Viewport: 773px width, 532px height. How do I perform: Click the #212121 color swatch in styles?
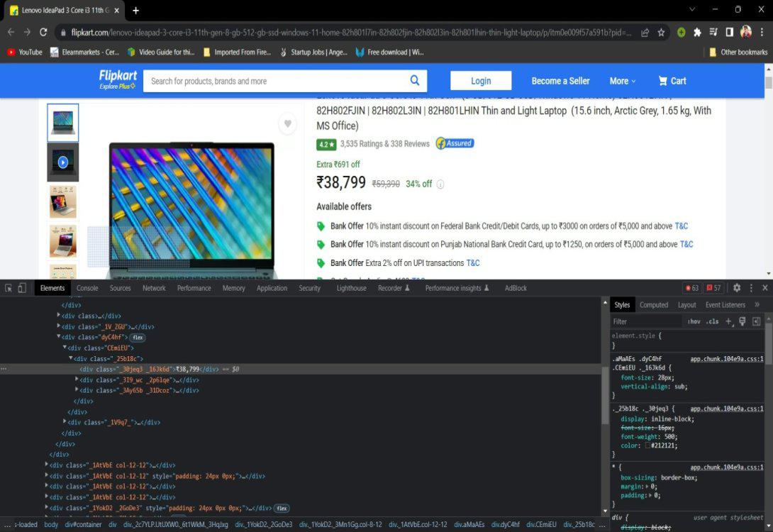(x=647, y=445)
